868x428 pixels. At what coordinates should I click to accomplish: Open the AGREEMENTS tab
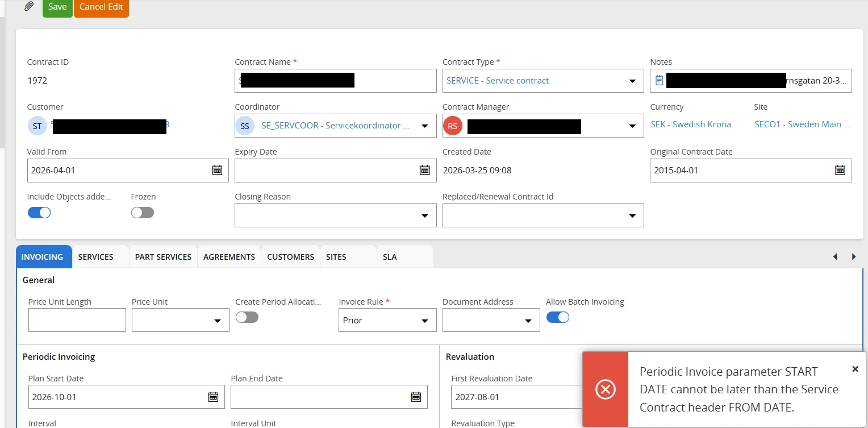pyautogui.click(x=229, y=257)
